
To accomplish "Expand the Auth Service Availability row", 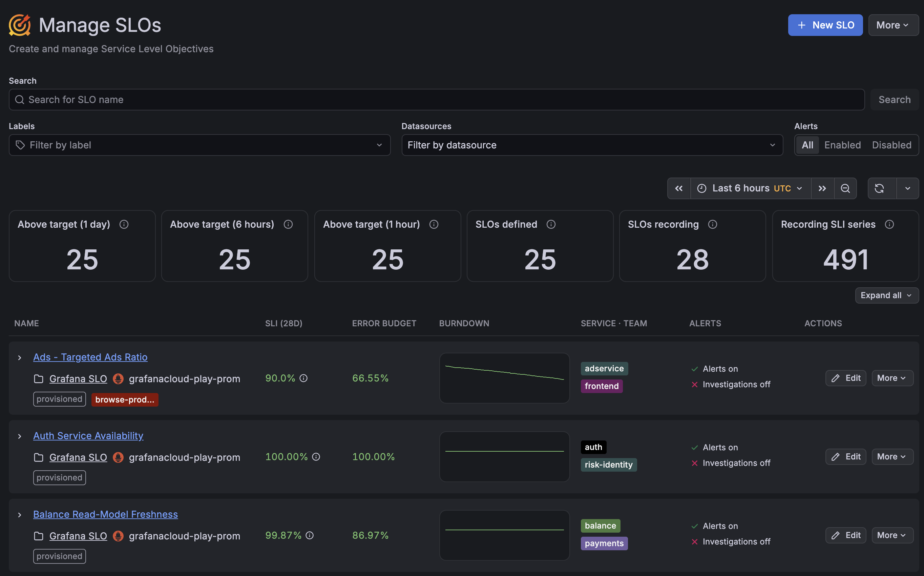I will (x=19, y=436).
